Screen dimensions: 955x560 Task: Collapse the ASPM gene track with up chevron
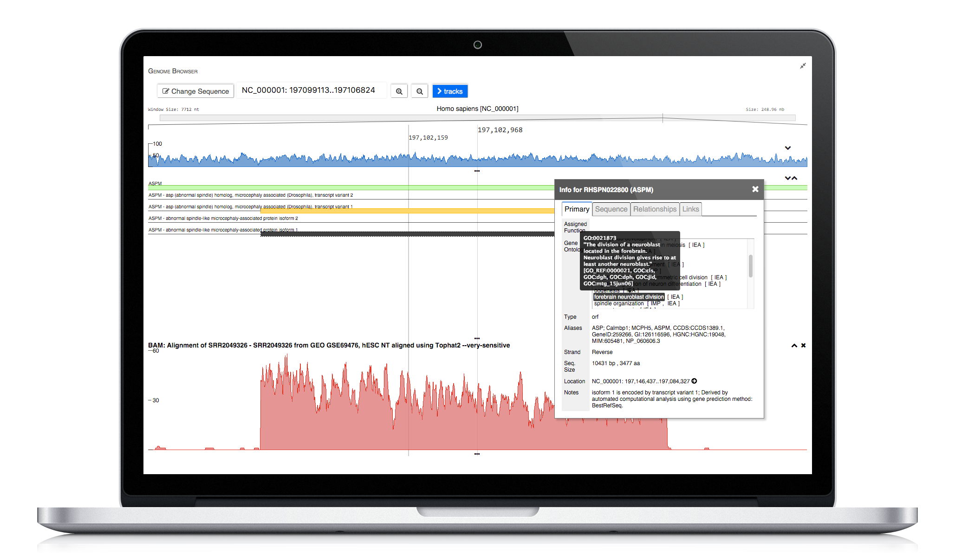coord(794,178)
